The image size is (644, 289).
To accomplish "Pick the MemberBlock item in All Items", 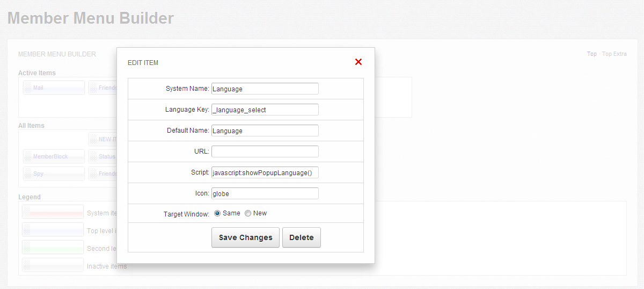I will click(54, 156).
